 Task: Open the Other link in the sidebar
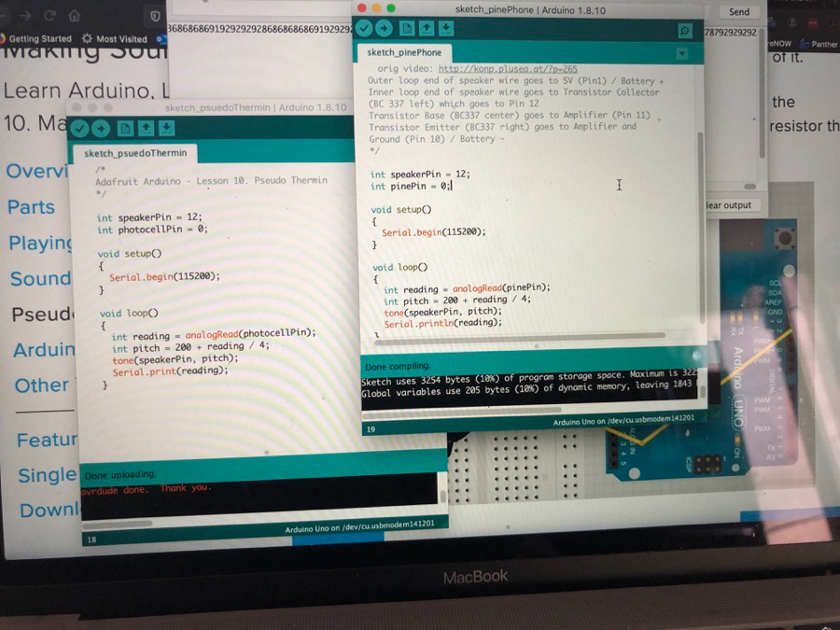[x=42, y=385]
